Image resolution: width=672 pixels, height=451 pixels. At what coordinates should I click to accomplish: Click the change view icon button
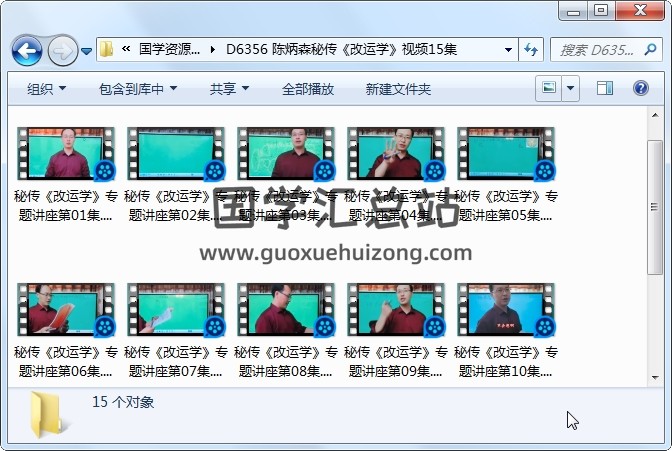[x=549, y=89]
